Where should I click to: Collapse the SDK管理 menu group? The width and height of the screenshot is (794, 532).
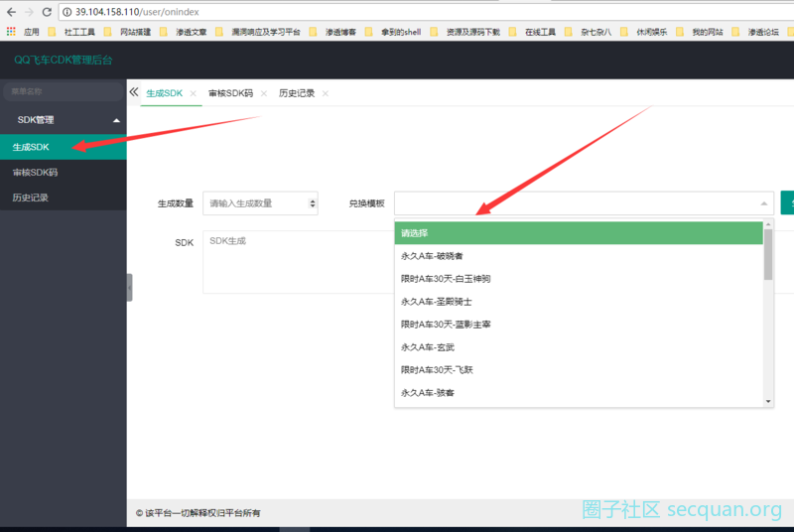(117, 120)
